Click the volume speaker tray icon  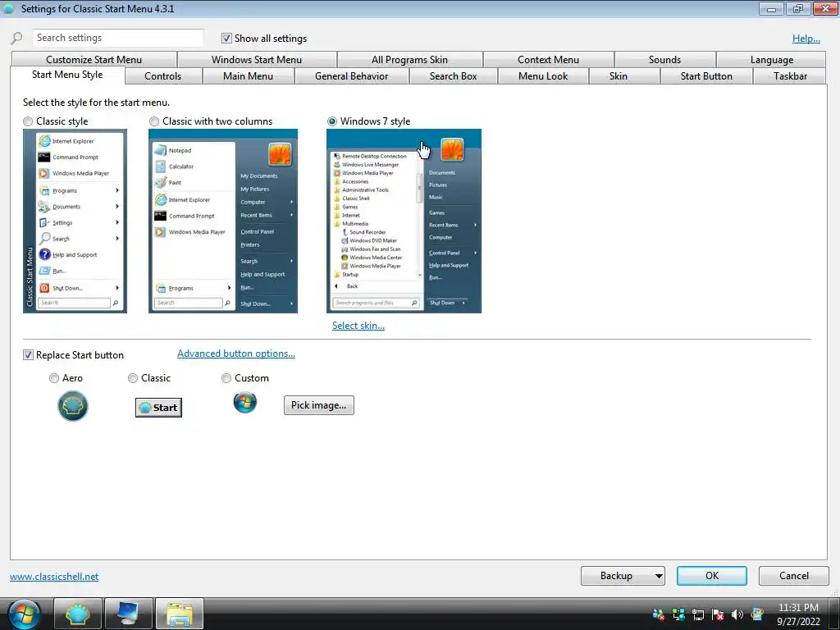coord(737,614)
